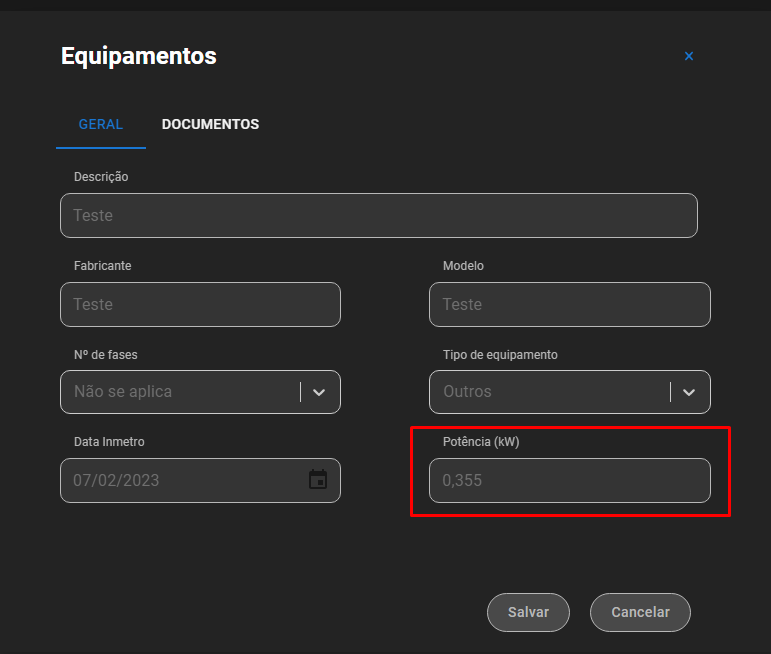Click the Potência (kW) label

481,442
